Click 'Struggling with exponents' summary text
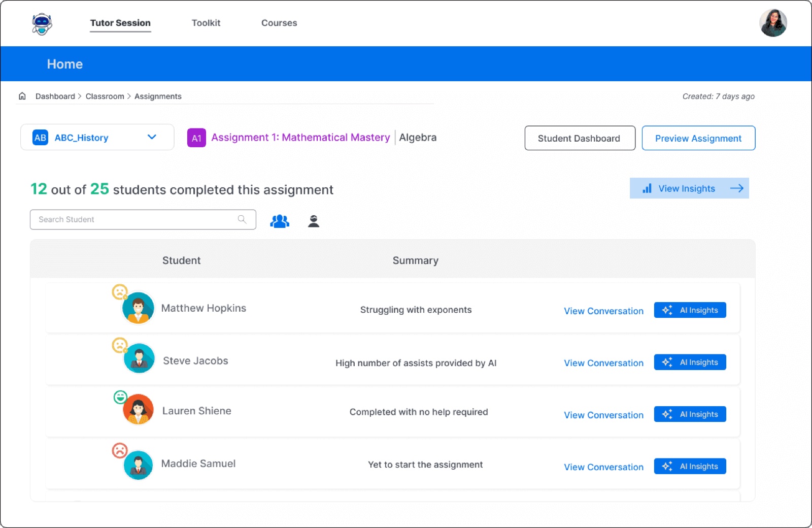812x528 pixels. (416, 310)
